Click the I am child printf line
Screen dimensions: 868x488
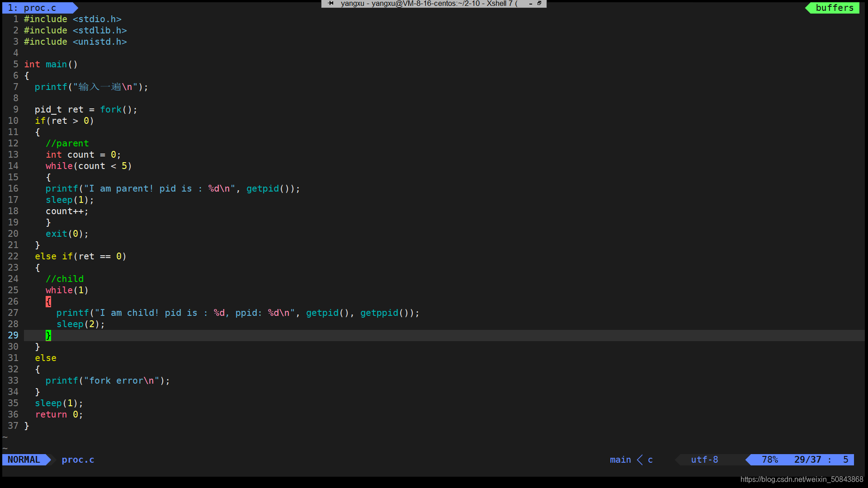pos(238,313)
